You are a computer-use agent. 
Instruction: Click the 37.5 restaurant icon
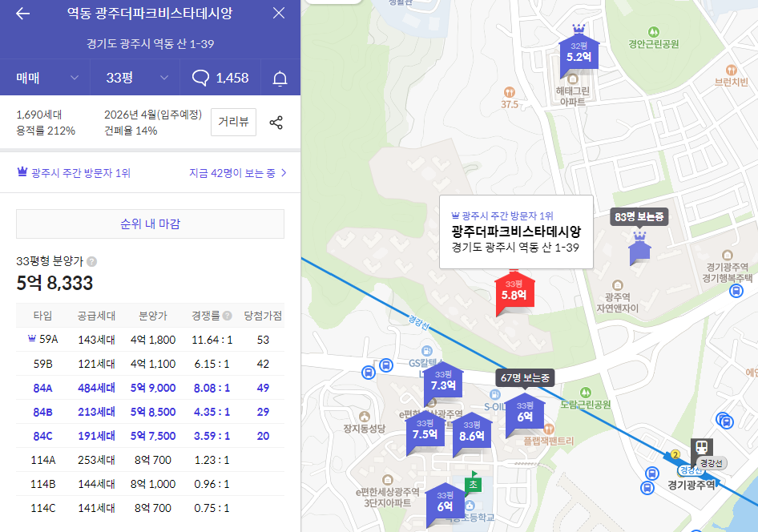coord(509,92)
